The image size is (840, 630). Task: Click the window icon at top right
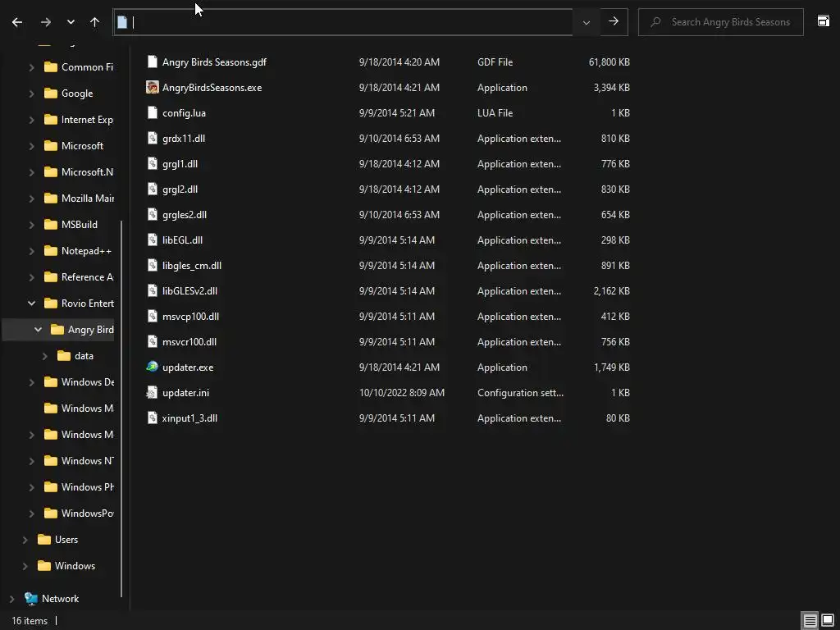click(824, 21)
